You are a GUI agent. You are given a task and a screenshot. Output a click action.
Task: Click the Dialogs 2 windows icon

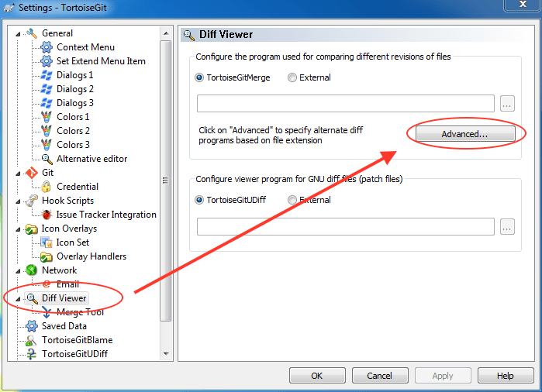47,89
